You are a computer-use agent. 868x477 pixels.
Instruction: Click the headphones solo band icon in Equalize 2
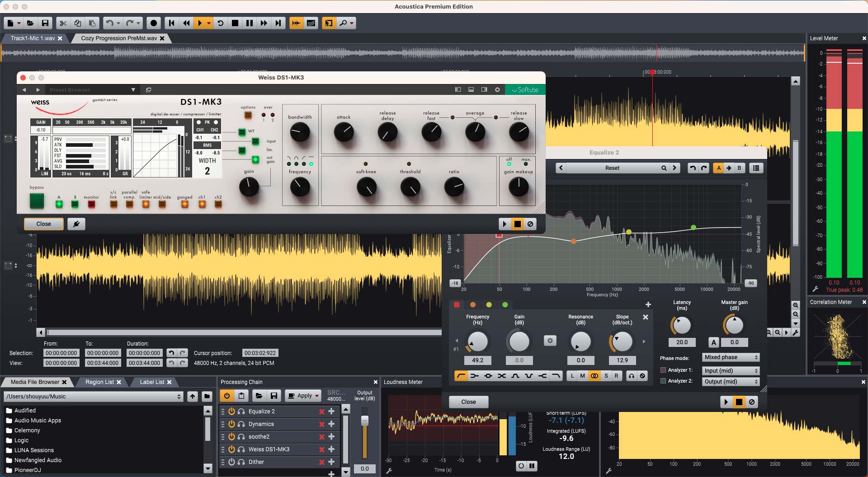click(632, 376)
